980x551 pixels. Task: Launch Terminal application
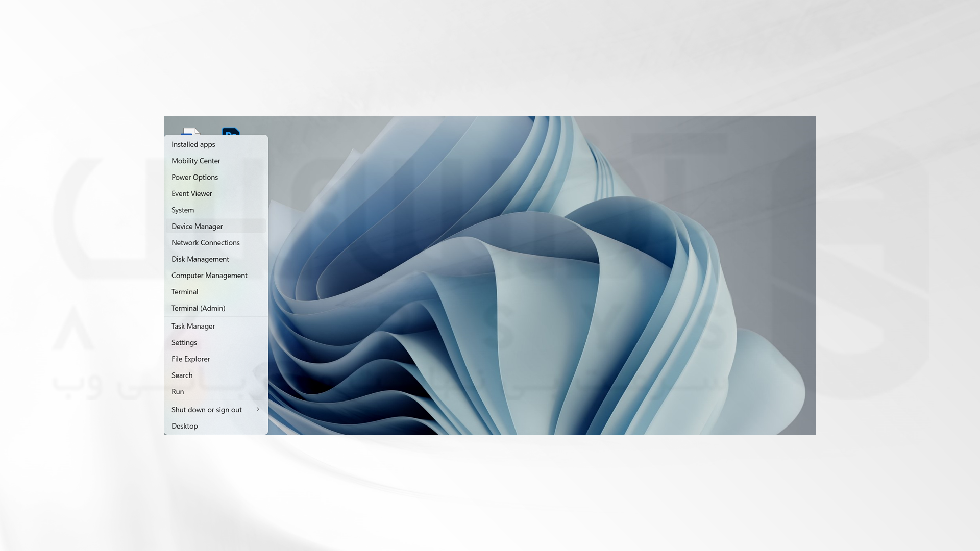[x=184, y=291]
